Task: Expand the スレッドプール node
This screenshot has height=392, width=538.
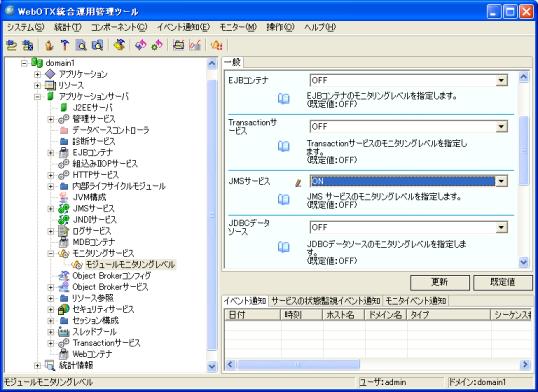Action: click(x=51, y=332)
